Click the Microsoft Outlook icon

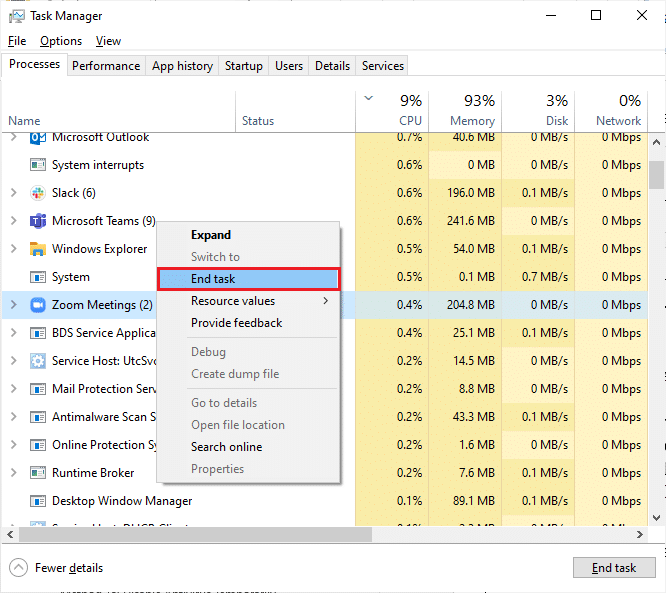click(38, 138)
